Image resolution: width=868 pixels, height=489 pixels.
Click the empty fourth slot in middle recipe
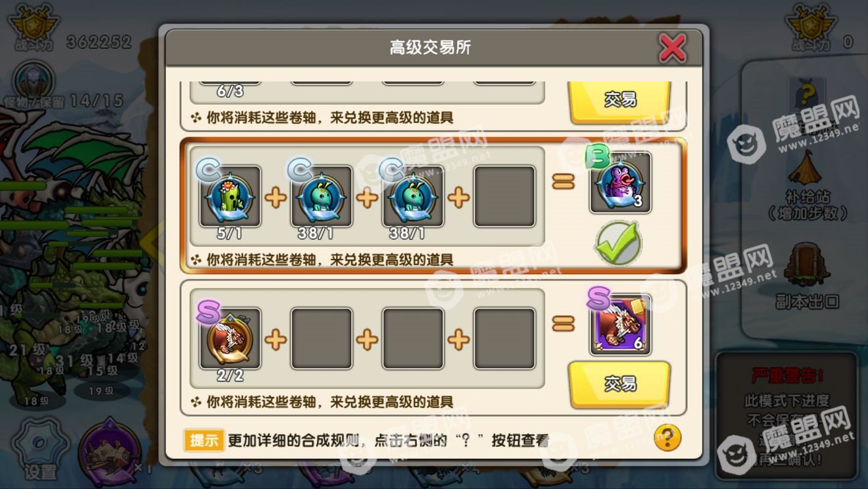point(504,196)
